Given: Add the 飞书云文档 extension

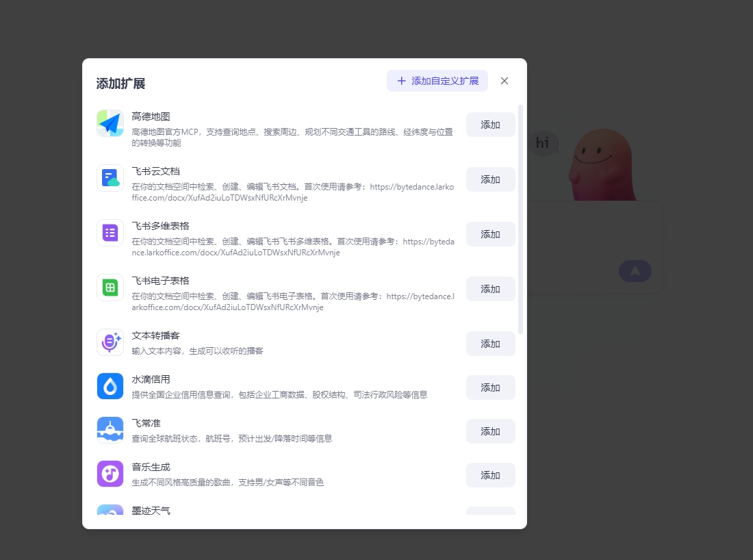Looking at the screenshot, I should (x=490, y=179).
